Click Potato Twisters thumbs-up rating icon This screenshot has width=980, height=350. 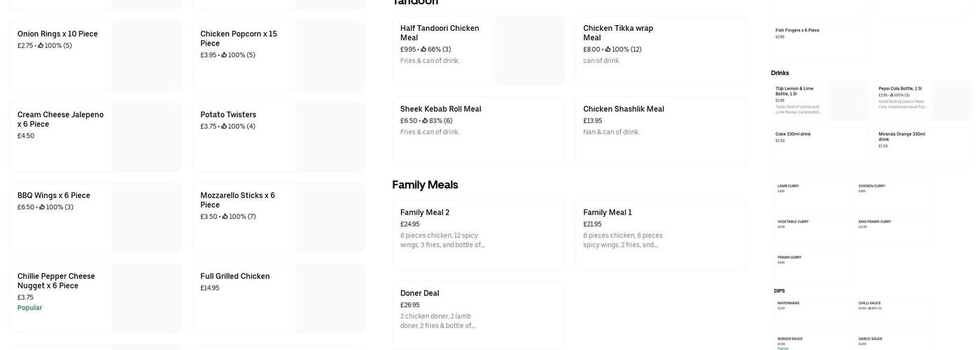click(224, 127)
